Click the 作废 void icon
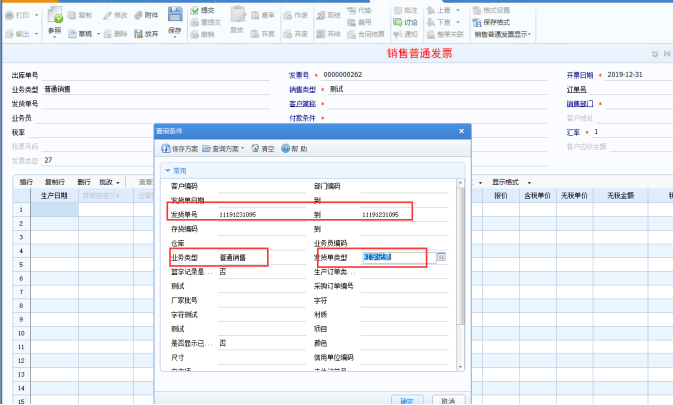This screenshot has width=673, height=405. pos(288,15)
